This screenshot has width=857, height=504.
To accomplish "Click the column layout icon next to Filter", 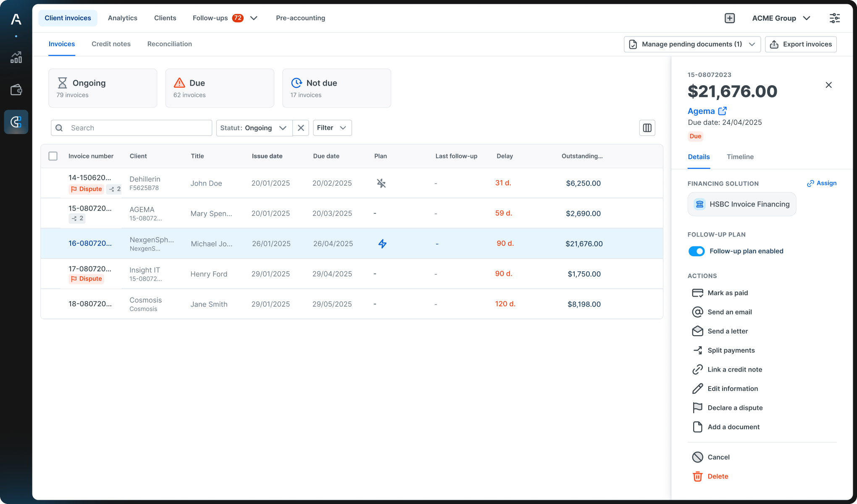I will pos(647,128).
